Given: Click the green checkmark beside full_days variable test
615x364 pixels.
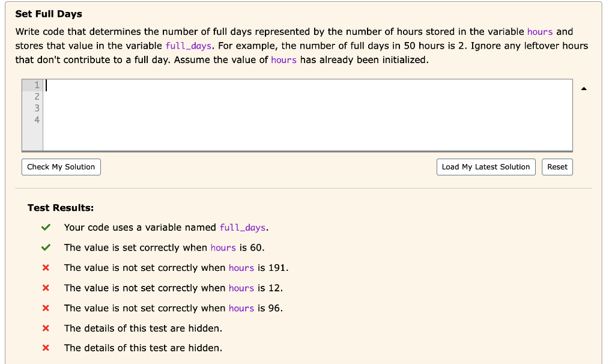Looking at the screenshot, I should click(x=45, y=227).
